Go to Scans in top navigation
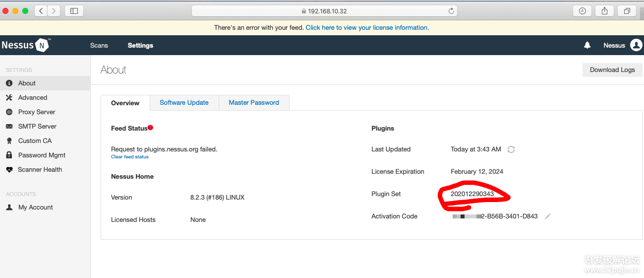The height and width of the screenshot is (278, 644). (99, 45)
